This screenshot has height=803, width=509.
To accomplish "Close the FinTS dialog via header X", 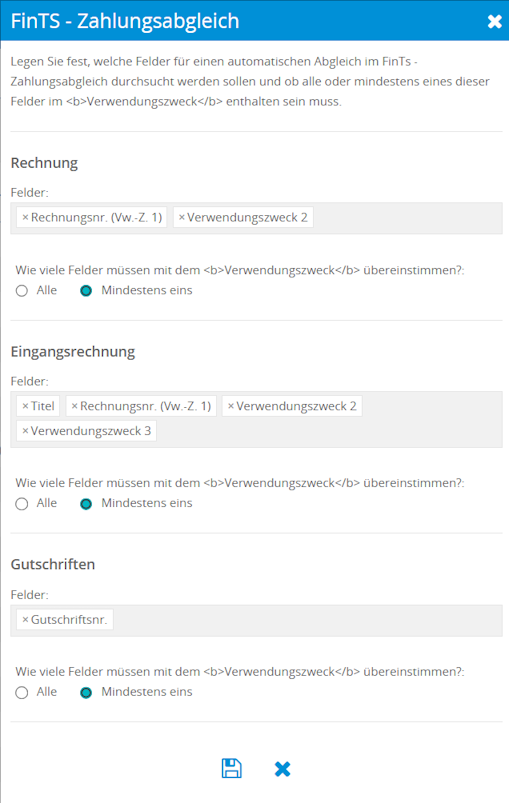I will 494,21.
